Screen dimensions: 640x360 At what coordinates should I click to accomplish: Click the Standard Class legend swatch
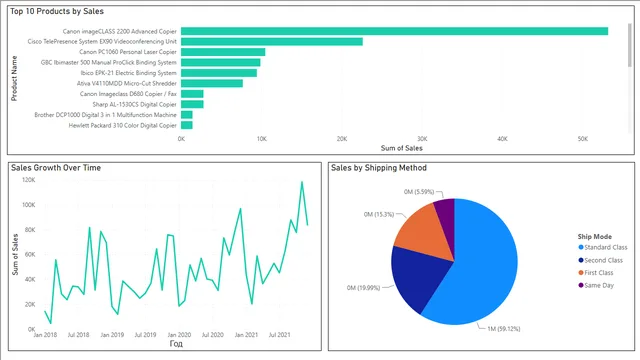(x=581, y=247)
